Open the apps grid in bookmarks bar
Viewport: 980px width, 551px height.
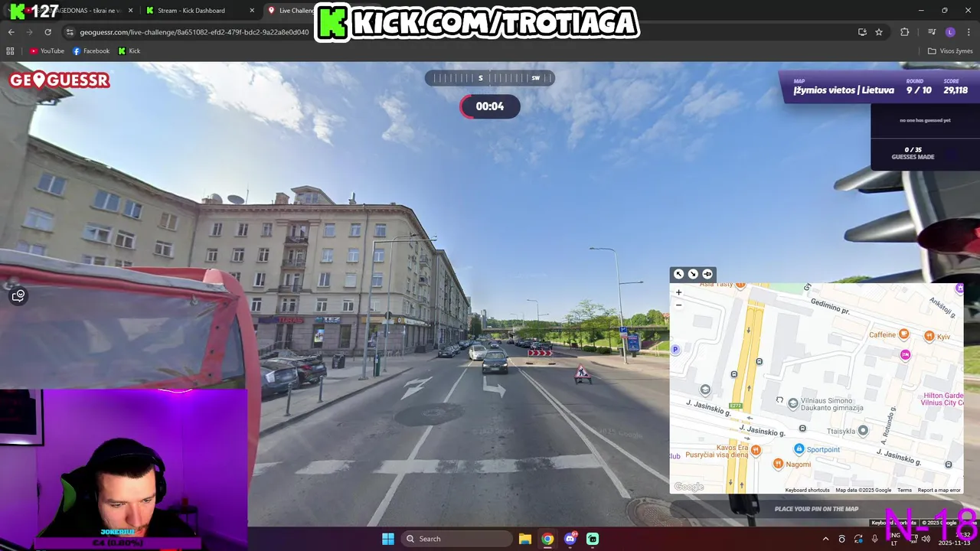(x=10, y=51)
